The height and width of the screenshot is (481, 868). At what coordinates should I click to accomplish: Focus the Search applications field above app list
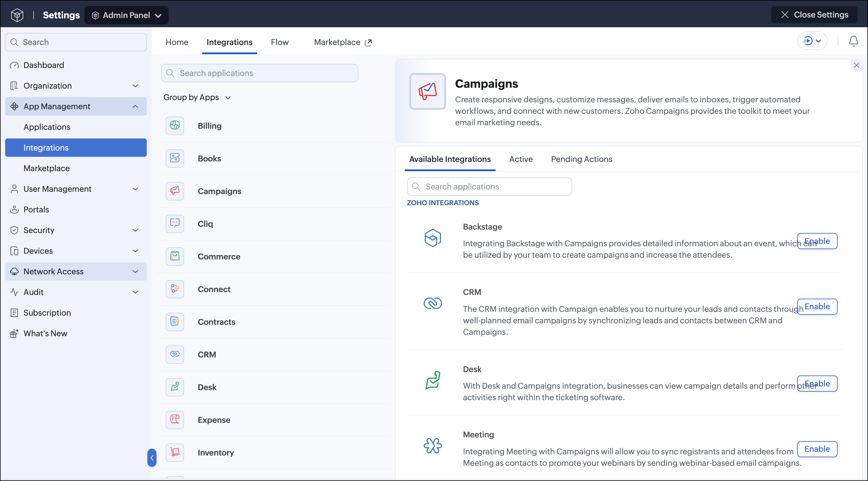[259, 73]
